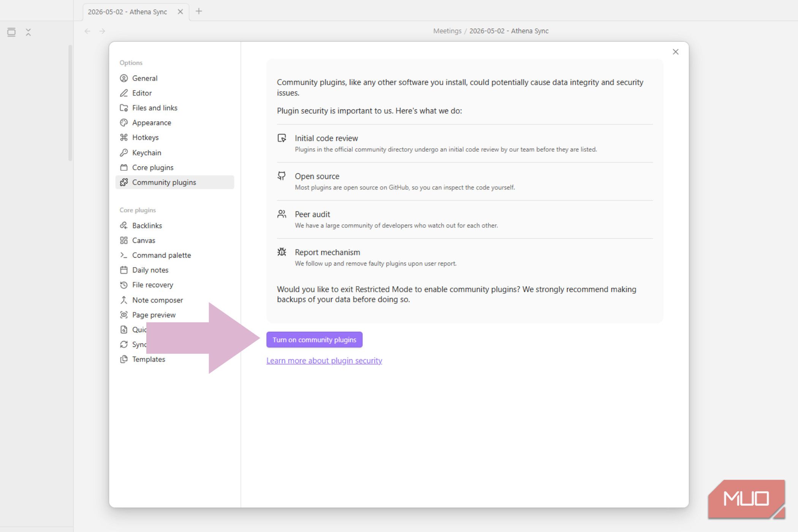Open a new tab with plus
The height and width of the screenshot is (532, 798).
(199, 11)
